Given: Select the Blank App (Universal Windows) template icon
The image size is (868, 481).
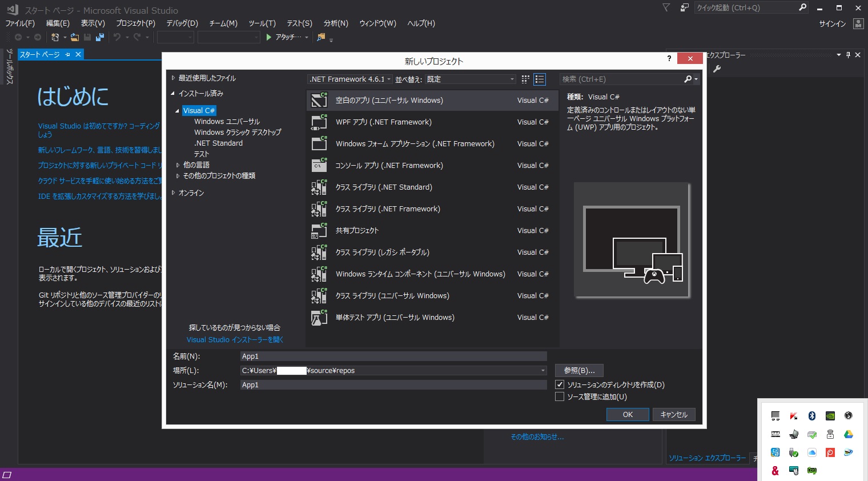Looking at the screenshot, I should click(x=319, y=100).
